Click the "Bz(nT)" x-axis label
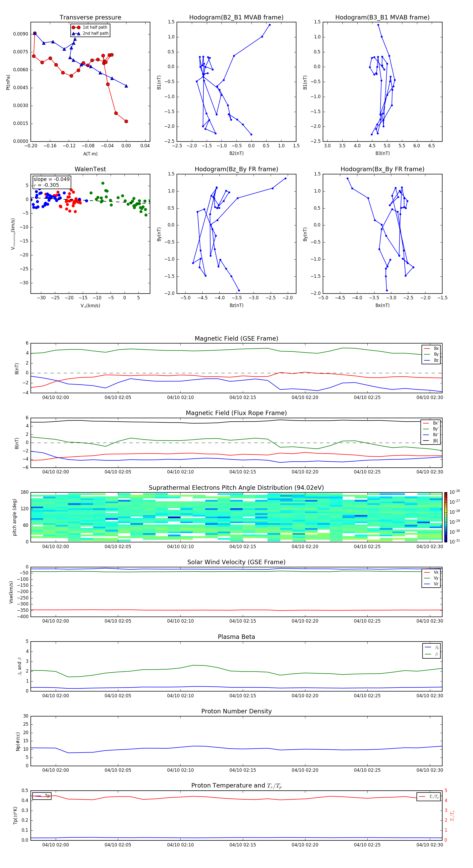This screenshot has width=473, height=868. point(236,305)
